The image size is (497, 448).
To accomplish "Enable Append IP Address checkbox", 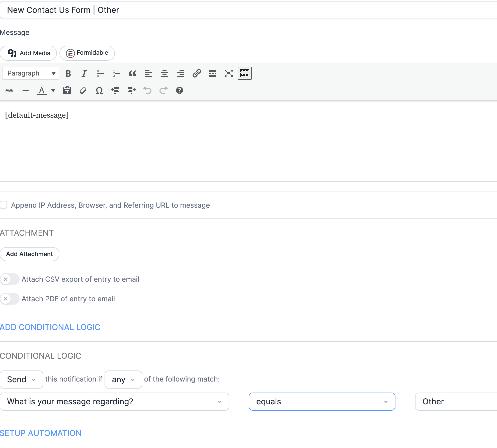I will click(x=4, y=205).
